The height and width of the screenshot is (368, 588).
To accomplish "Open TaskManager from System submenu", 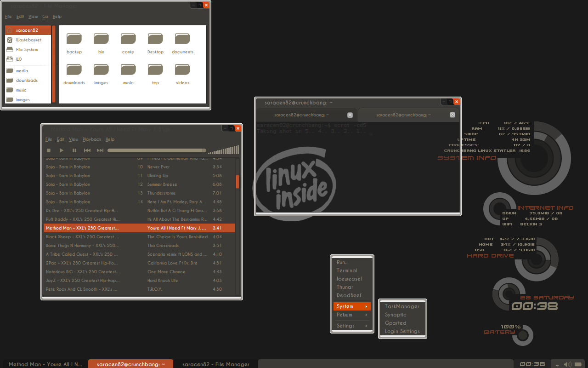I will pyautogui.click(x=402, y=306).
